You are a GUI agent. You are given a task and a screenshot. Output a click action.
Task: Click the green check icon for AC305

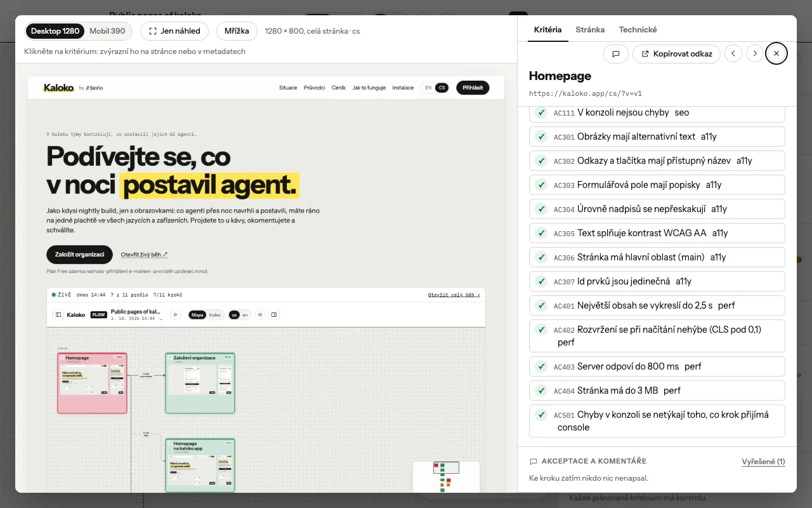[x=541, y=233]
